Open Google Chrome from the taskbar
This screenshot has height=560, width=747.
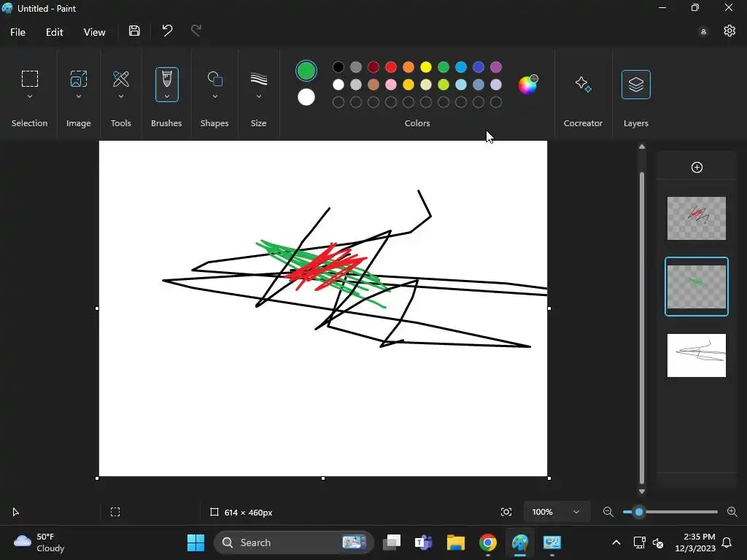click(488, 542)
